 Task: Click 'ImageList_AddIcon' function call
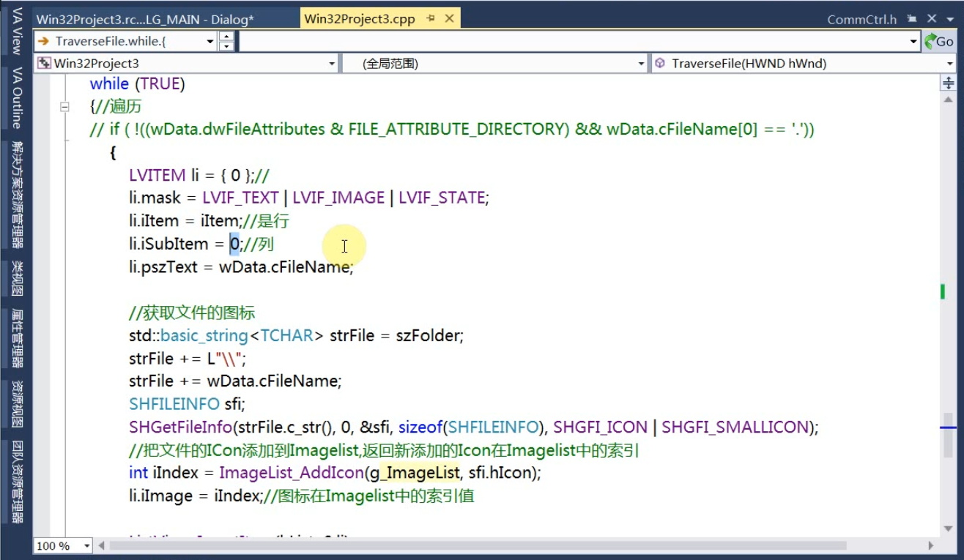click(292, 473)
